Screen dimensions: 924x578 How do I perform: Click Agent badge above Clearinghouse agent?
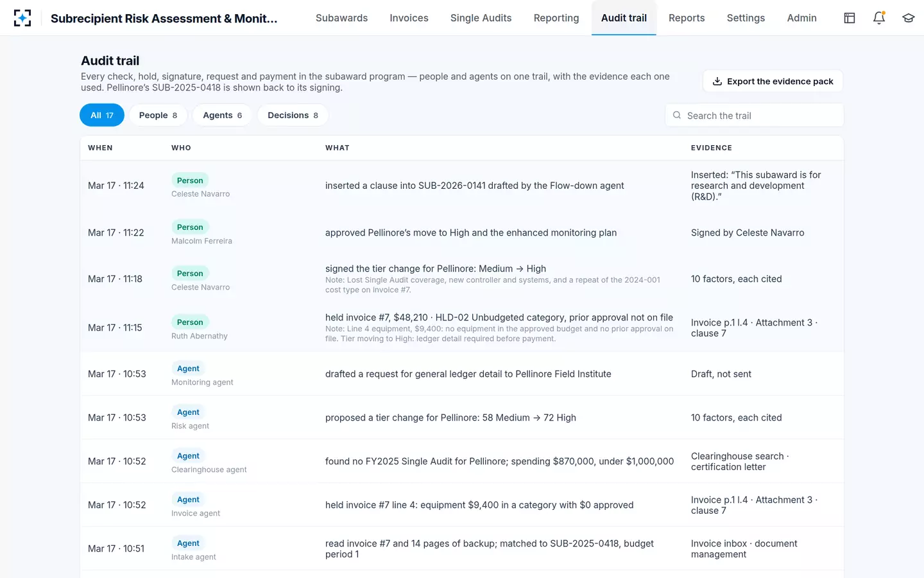(188, 455)
